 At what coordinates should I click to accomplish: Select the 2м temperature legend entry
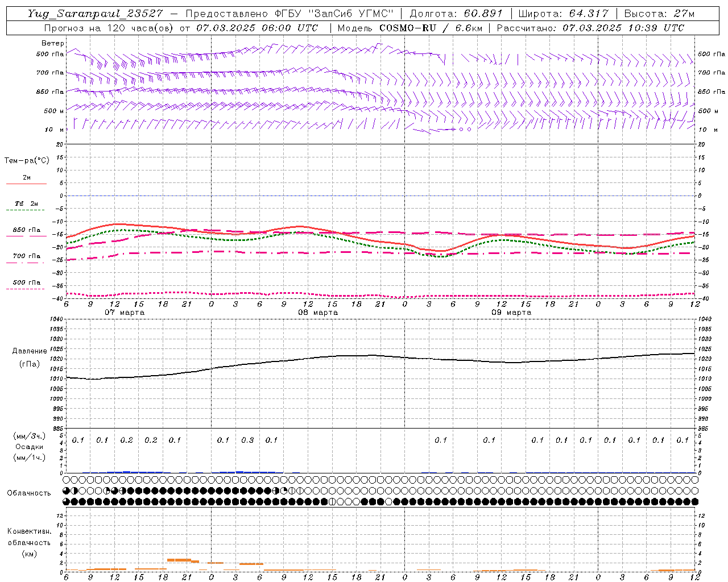click(27, 178)
